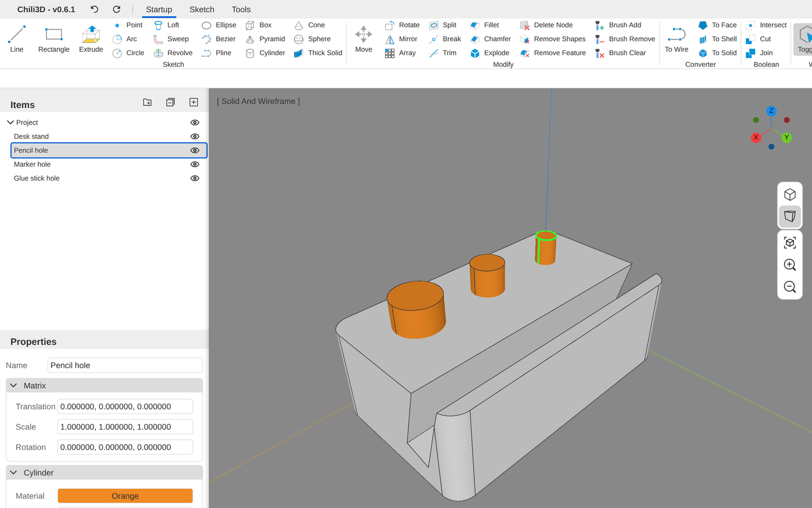Create a Sphere primitive
Viewport: 812px width, 508px height.
[x=312, y=39]
